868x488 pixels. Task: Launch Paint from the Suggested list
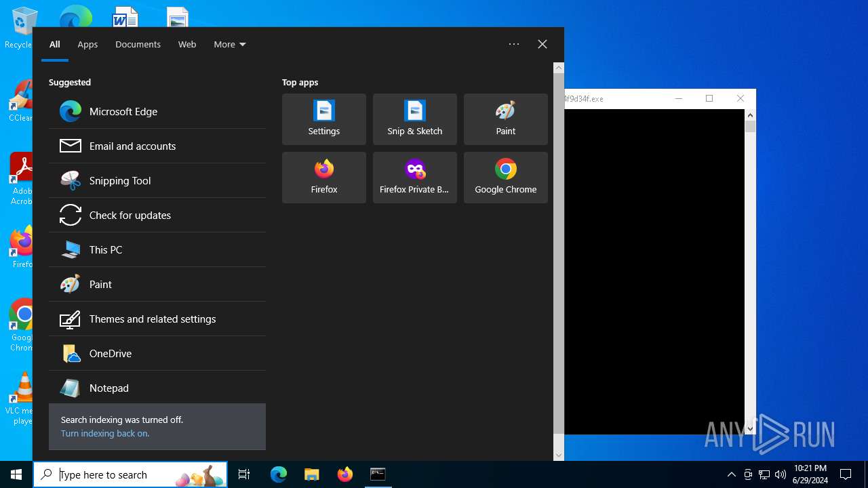click(157, 284)
